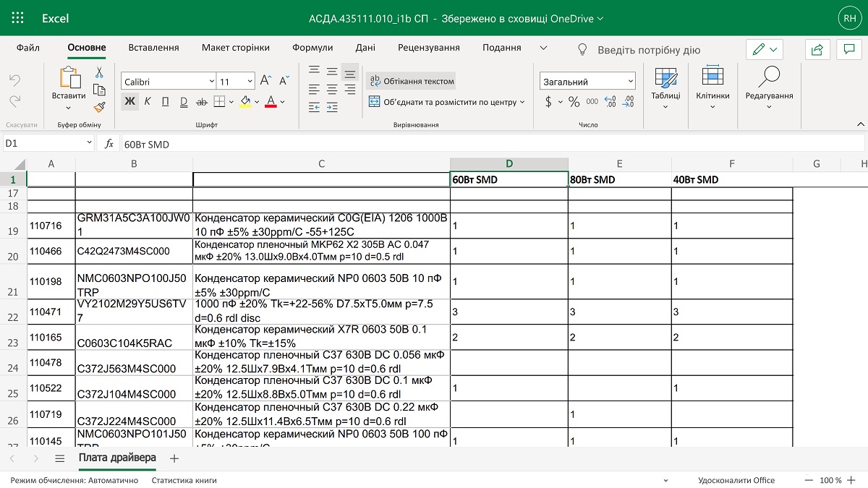Toggle strikethrough formatting
The width and height of the screenshot is (868, 488).
point(202,101)
